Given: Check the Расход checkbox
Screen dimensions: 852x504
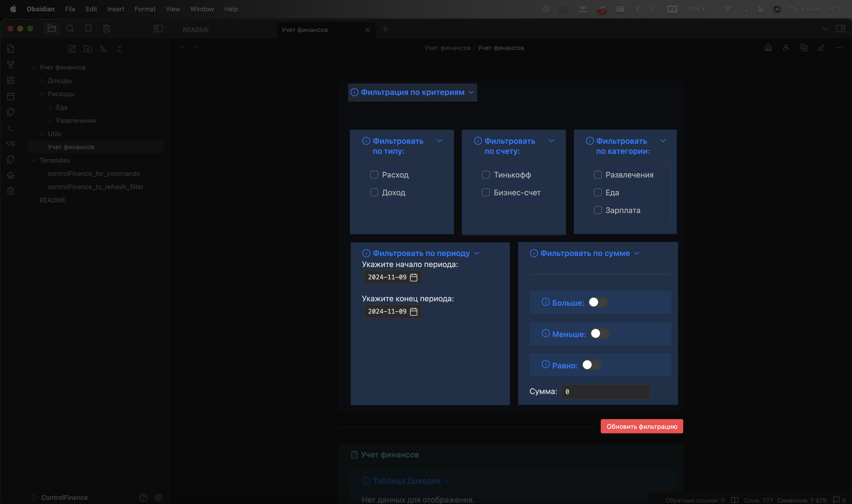Looking at the screenshot, I should click(374, 175).
